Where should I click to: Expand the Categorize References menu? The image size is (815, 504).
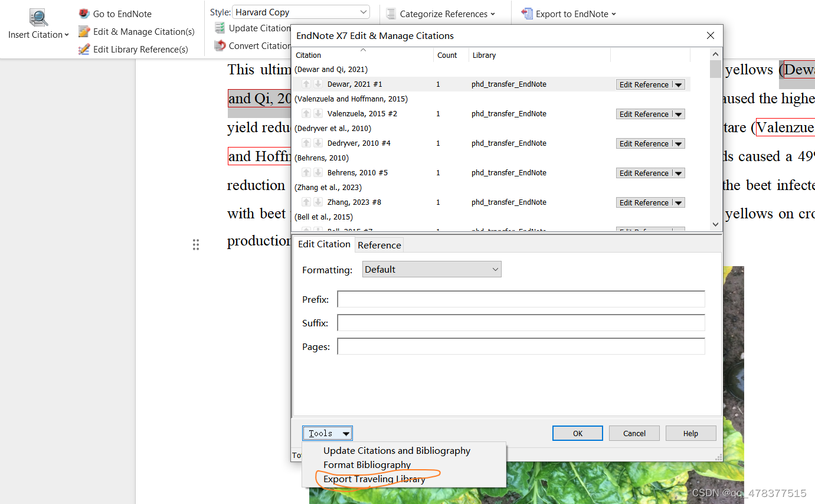493,14
